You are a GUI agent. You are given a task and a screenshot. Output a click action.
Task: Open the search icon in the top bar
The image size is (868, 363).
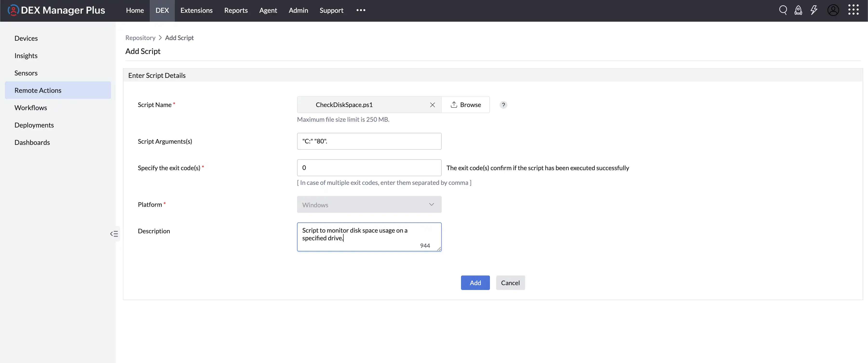[x=783, y=10]
